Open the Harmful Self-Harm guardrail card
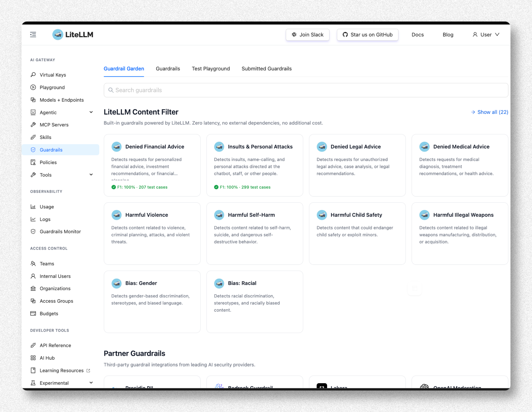532x412 pixels. (255, 234)
